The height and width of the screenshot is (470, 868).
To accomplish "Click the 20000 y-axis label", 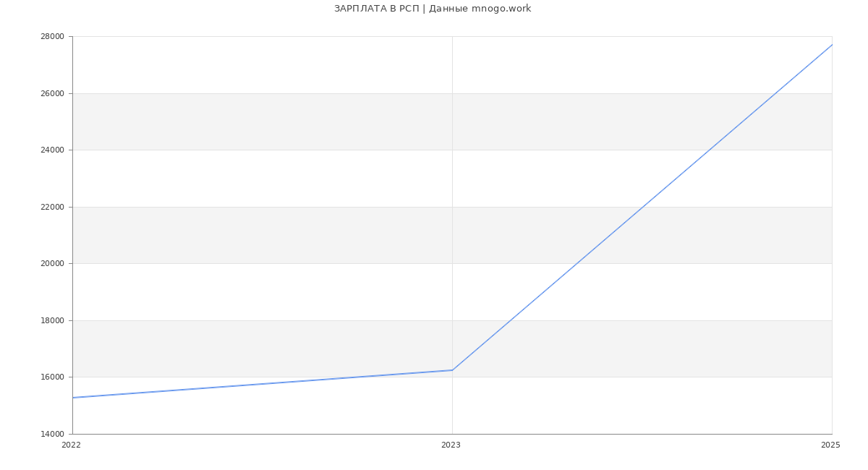I will point(53,264).
